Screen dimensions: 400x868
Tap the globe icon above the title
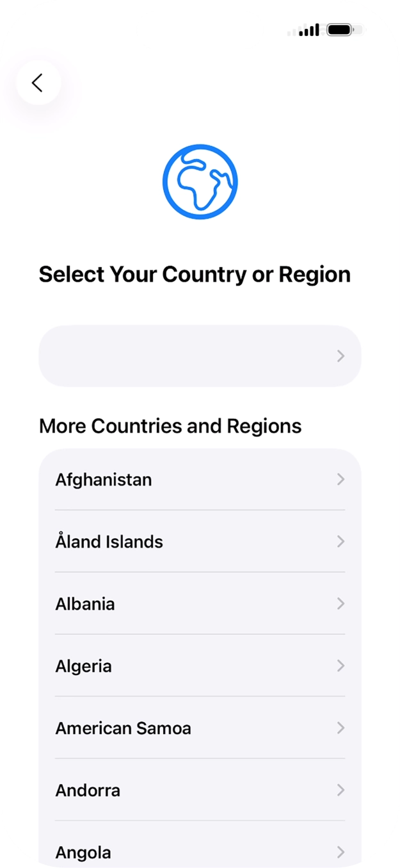point(200,181)
